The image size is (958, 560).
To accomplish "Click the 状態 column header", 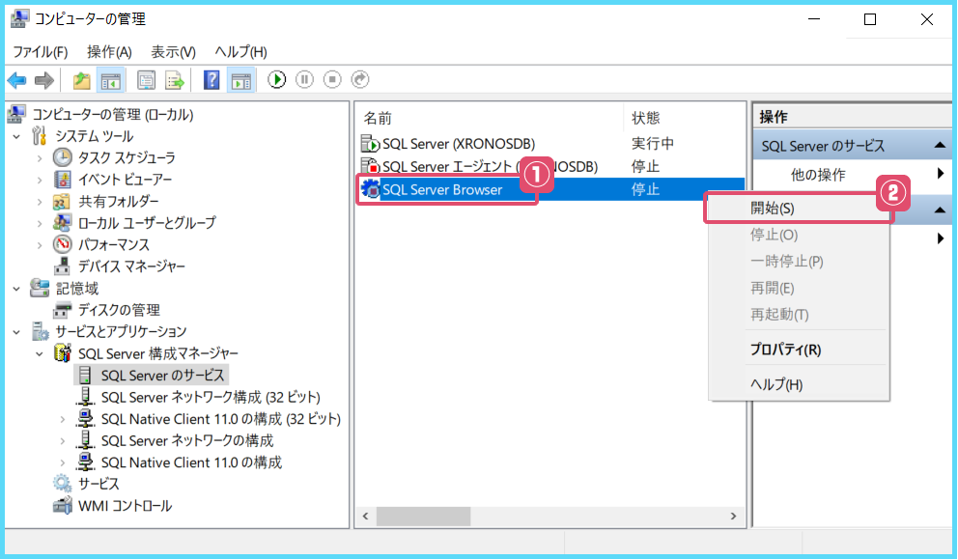I will pos(645,118).
